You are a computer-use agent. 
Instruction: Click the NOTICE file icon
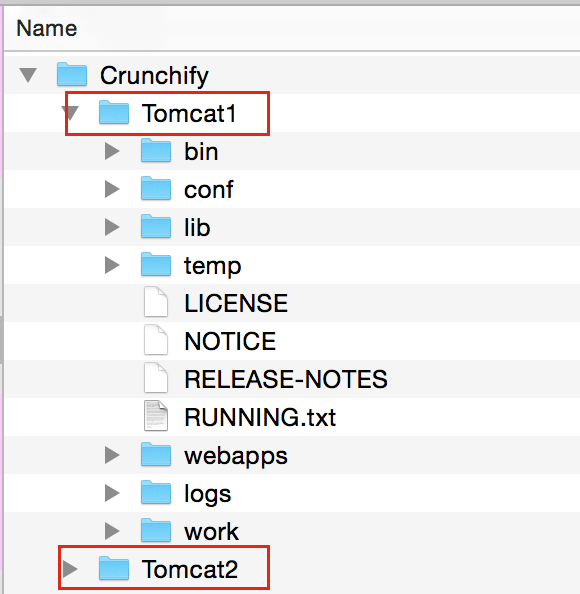coord(156,340)
